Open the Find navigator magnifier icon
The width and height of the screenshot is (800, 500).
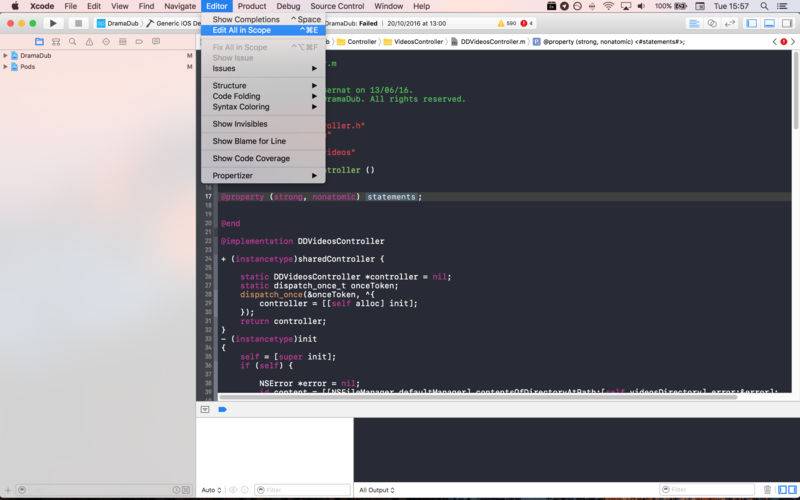tap(72, 41)
